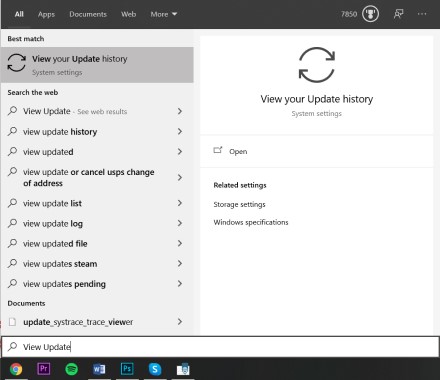This screenshot has width=440, height=380.
Task: Open Storage settings link
Action: 239,204
